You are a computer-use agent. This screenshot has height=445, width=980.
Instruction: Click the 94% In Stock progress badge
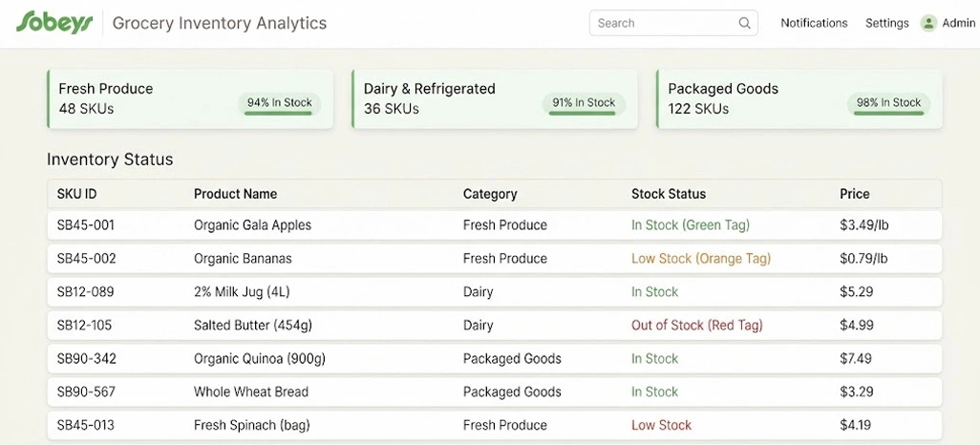279,104
